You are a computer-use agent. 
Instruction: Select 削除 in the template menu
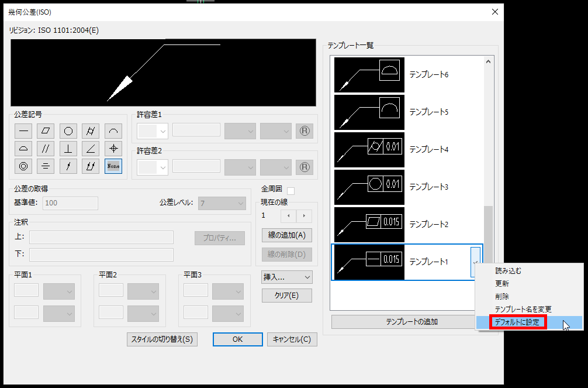pyautogui.click(x=501, y=296)
